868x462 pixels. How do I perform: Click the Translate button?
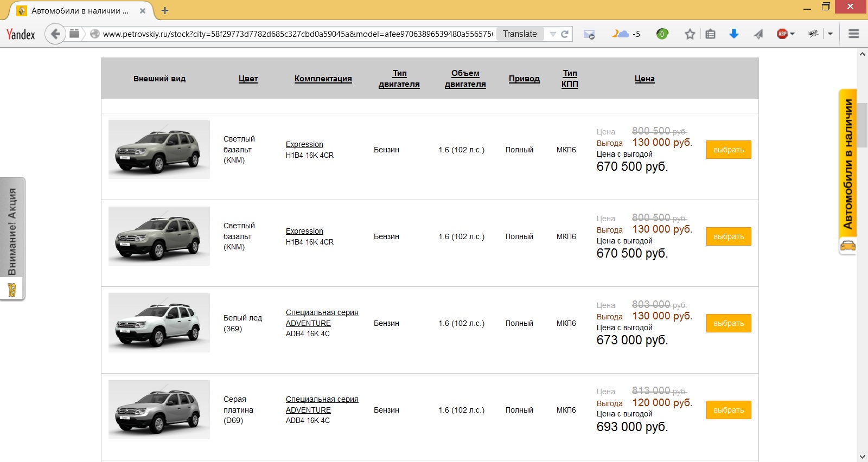coord(520,34)
